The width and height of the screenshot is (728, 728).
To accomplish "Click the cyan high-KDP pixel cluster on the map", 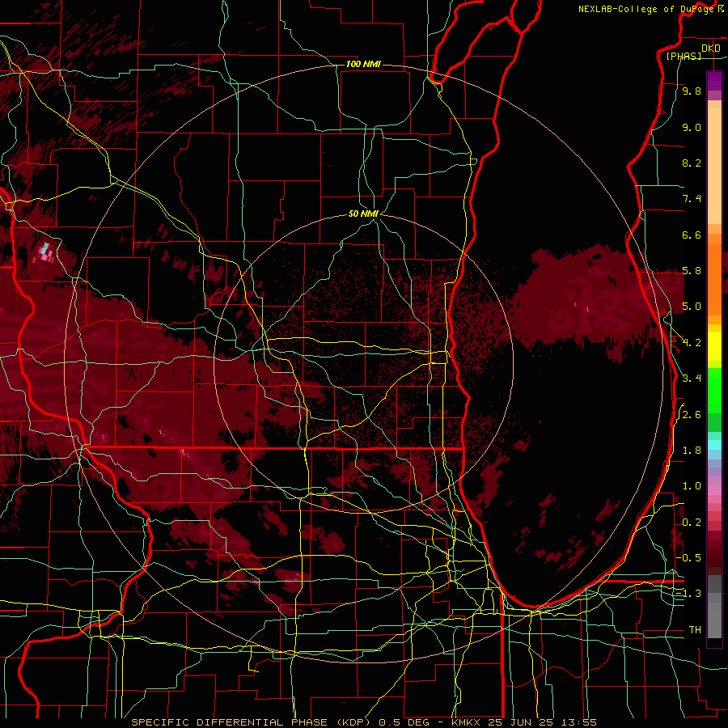I will 44,249.
